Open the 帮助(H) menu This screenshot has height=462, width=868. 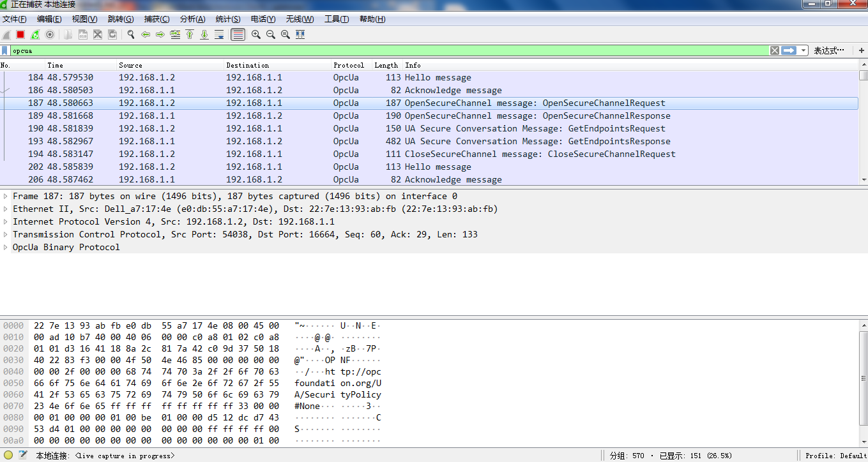[x=372, y=19]
